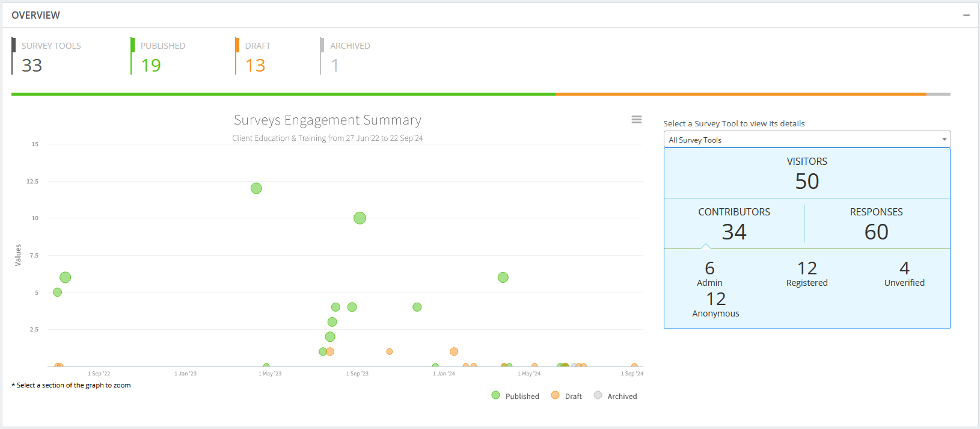Click the 1 Jan '24 axis label
980x429 pixels.
444,374
